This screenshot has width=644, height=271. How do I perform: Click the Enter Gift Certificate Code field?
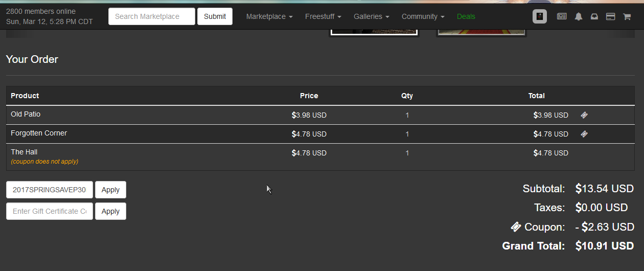coord(50,211)
